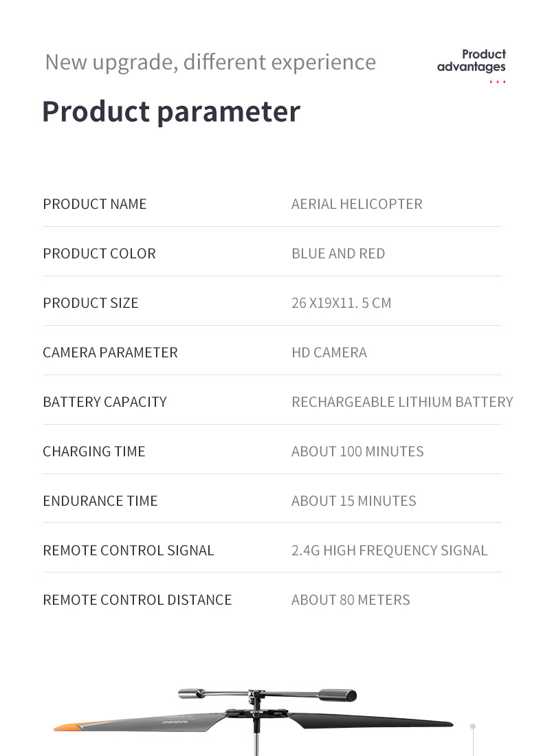Click the Product parameter heading
This screenshot has height=756, width=543.
pos(171,111)
